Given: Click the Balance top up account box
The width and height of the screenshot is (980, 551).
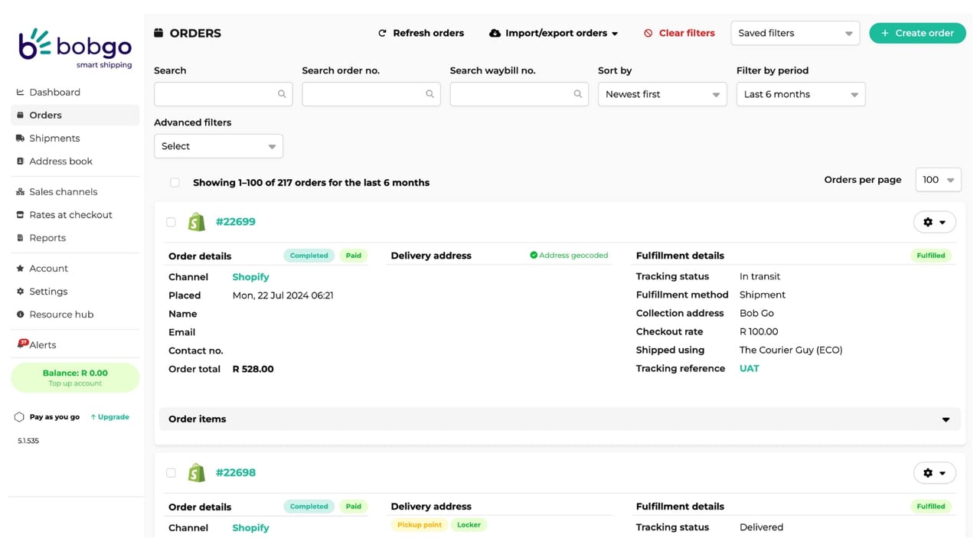Looking at the screenshot, I should tap(75, 378).
